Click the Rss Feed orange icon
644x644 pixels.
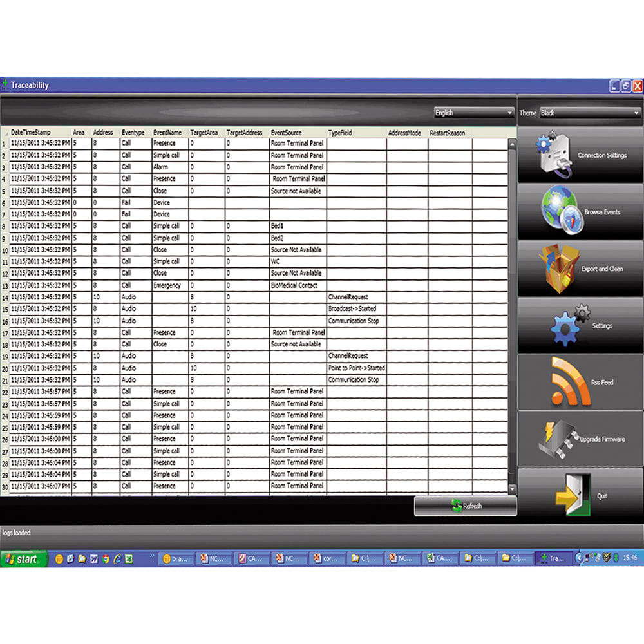pyautogui.click(x=570, y=381)
